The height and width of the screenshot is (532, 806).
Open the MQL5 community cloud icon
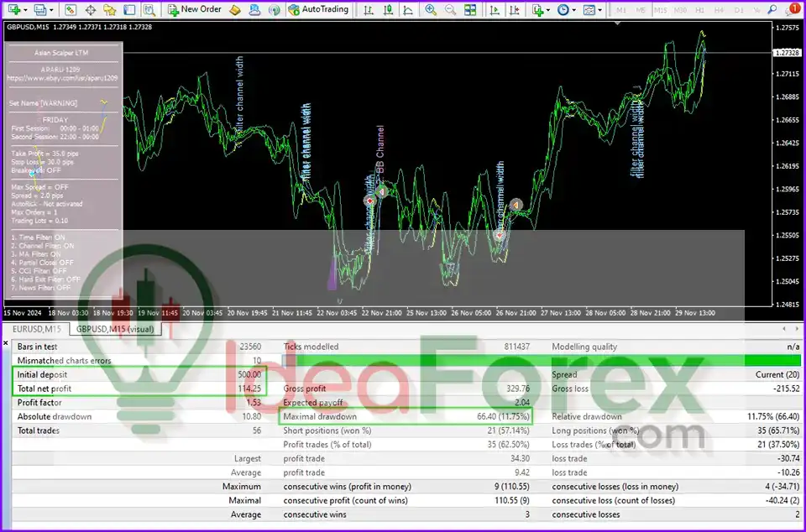pyautogui.click(x=254, y=9)
